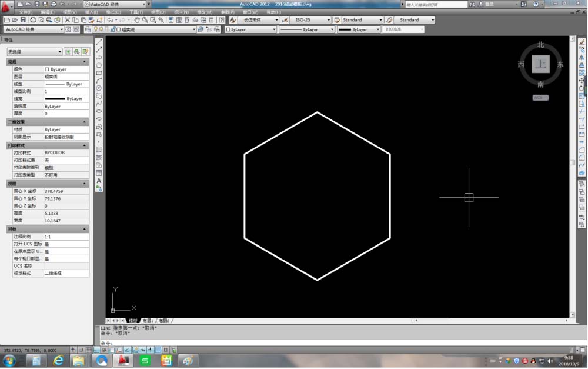Select the Multiline Text tool (A)

(99, 181)
